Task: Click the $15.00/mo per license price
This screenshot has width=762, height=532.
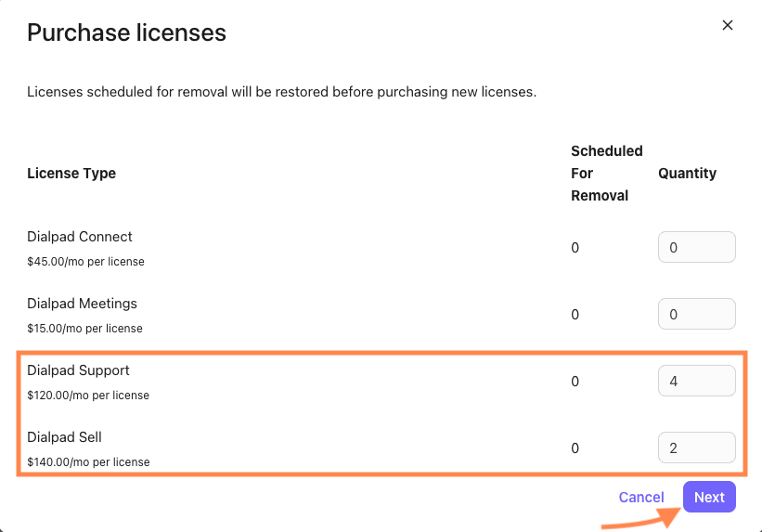Action: [x=84, y=329]
